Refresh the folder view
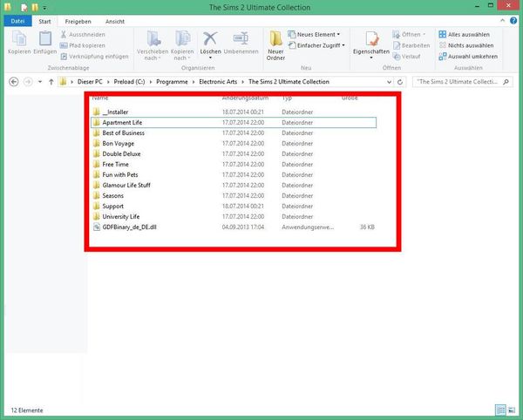Viewport: 523px width, 420px height. (x=400, y=82)
